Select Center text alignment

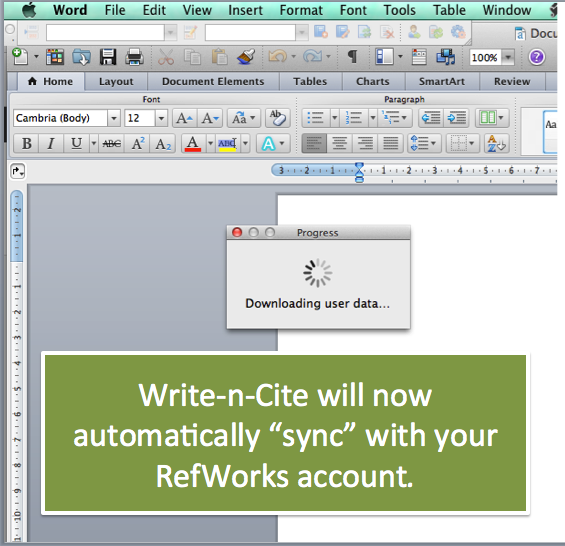(339, 144)
